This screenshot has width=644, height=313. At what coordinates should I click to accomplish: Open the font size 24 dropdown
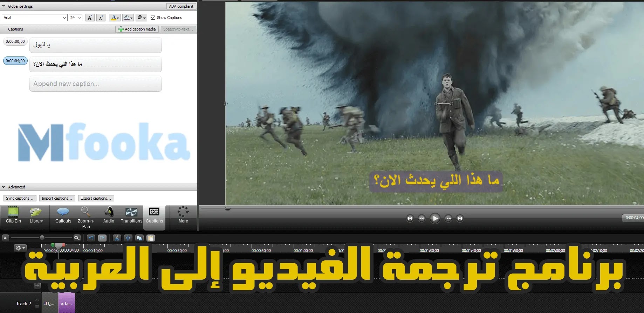pos(75,18)
